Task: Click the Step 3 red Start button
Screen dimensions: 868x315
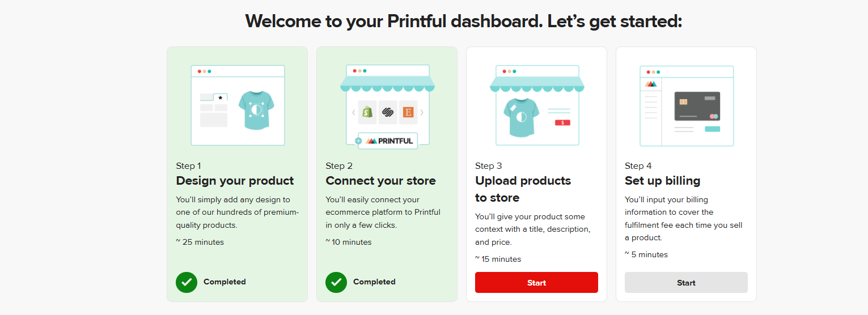Action: tap(536, 283)
